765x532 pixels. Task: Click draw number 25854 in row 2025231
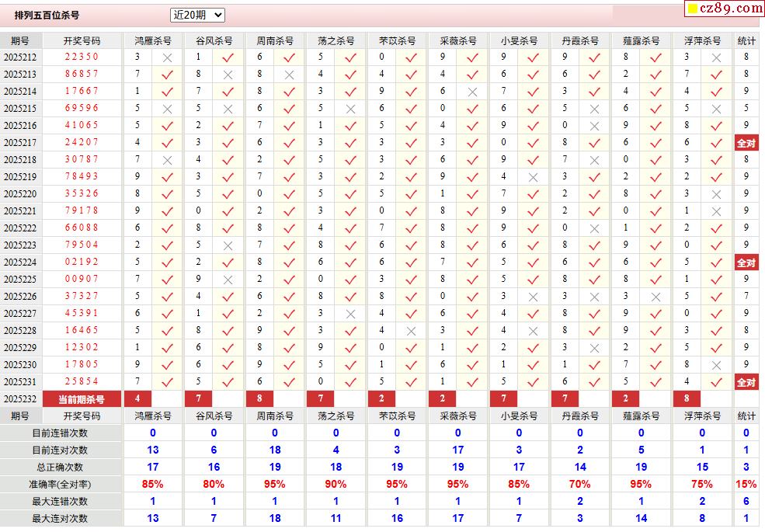pos(82,381)
